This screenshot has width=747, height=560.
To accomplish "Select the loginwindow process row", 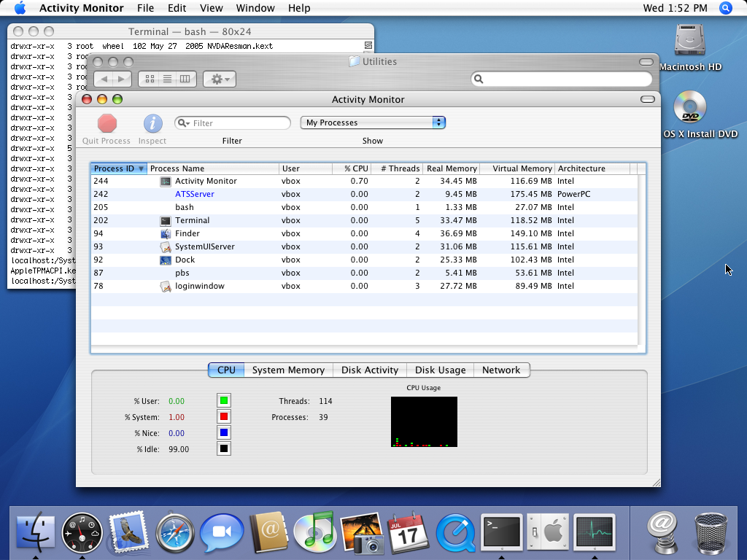I will (x=365, y=286).
